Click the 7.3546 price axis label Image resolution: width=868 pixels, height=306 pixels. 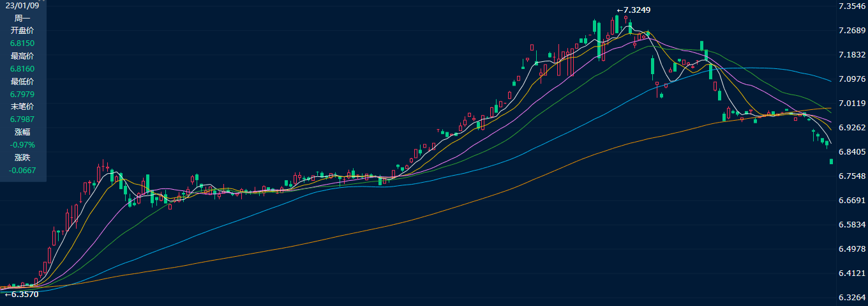(852, 6)
